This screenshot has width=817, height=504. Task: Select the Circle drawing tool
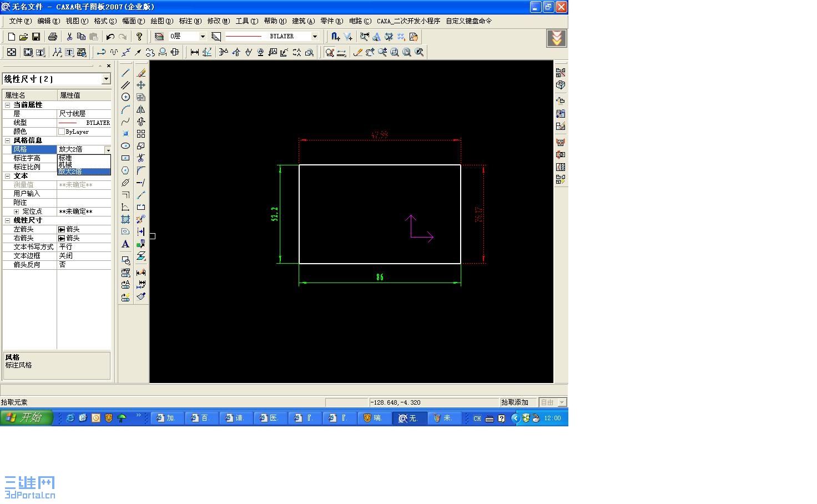[125, 97]
